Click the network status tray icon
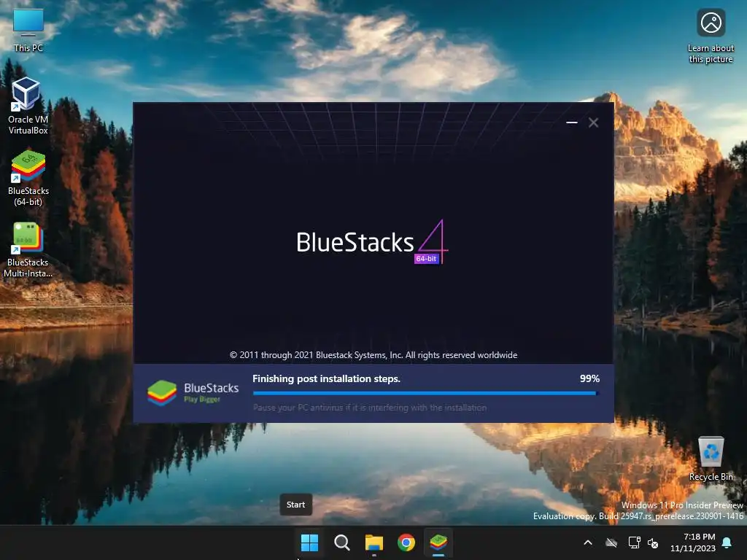Image resolution: width=747 pixels, height=560 pixels. (634, 542)
